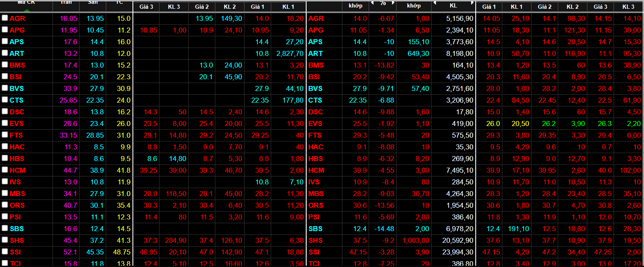Viewport: 644px width, 267px height.
Task: Open the SHS ticker next to its checkbox
Action: (17, 240)
